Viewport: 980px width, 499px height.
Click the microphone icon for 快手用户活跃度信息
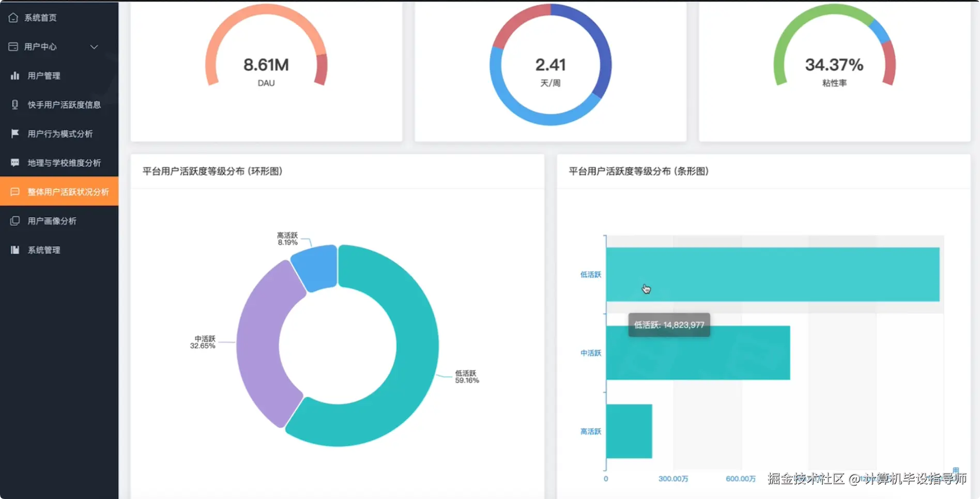15,104
